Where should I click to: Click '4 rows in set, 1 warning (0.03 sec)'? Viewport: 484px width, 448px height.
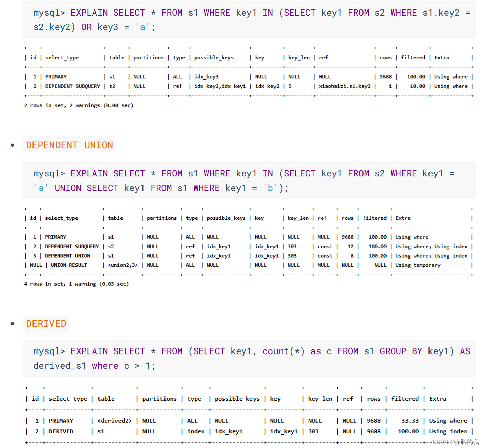click(x=76, y=284)
